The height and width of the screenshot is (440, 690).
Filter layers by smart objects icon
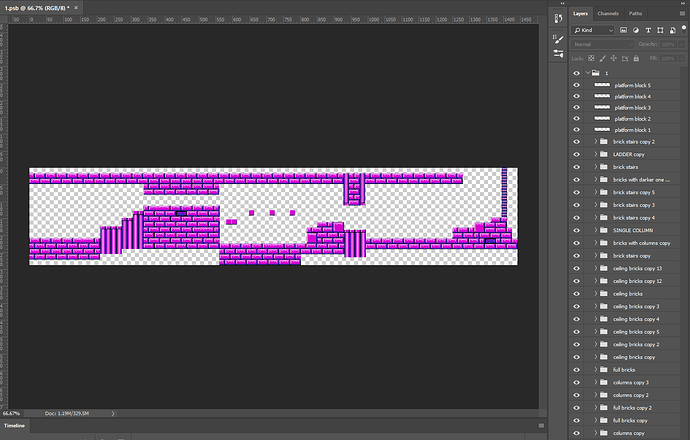coord(672,30)
